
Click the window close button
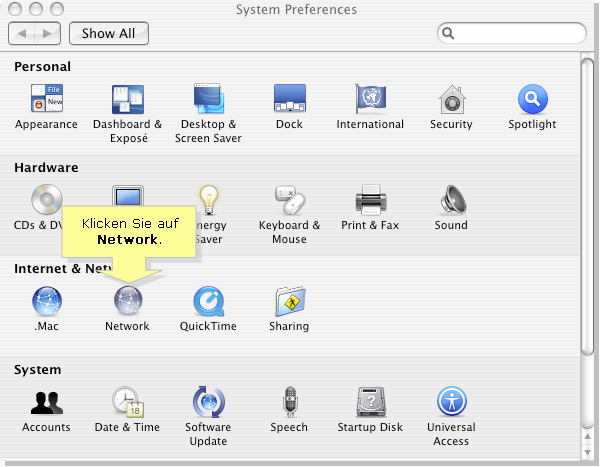(15, 9)
